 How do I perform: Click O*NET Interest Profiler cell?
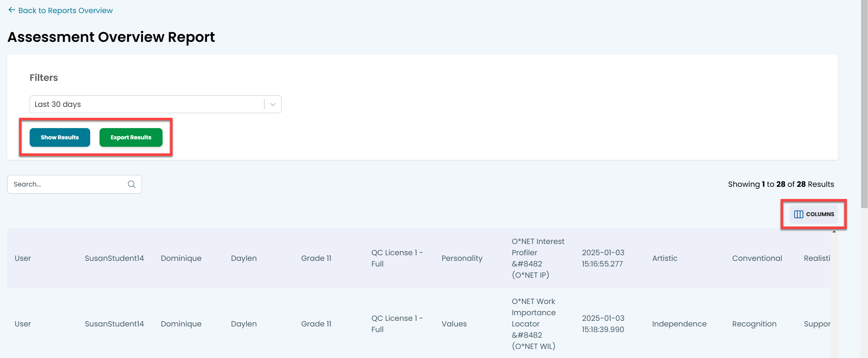[538, 258]
